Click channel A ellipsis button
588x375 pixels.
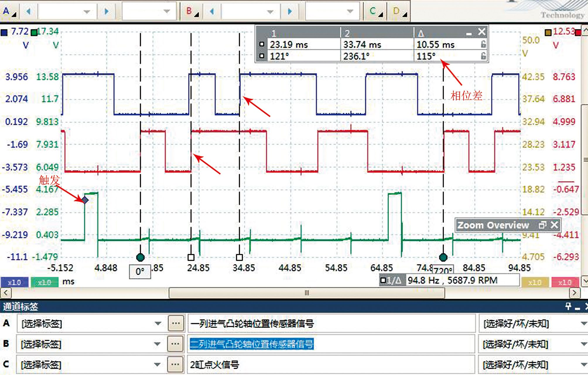tap(176, 323)
